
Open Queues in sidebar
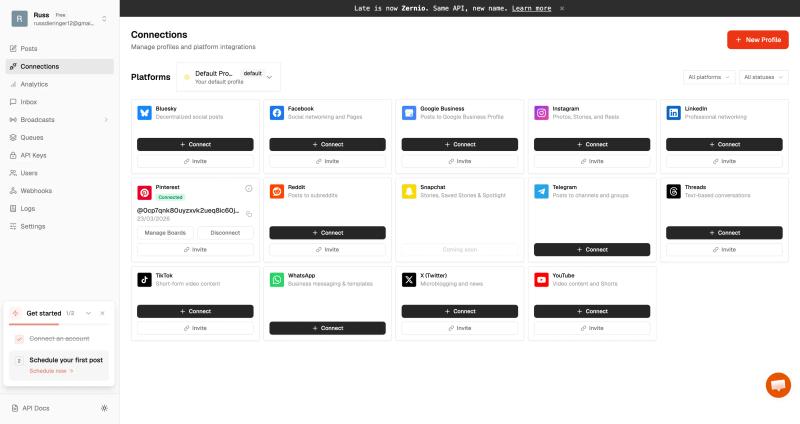click(x=60, y=138)
